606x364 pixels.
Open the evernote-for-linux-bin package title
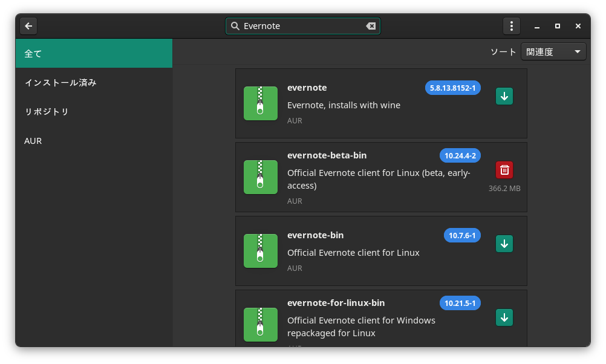pyautogui.click(x=336, y=303)
